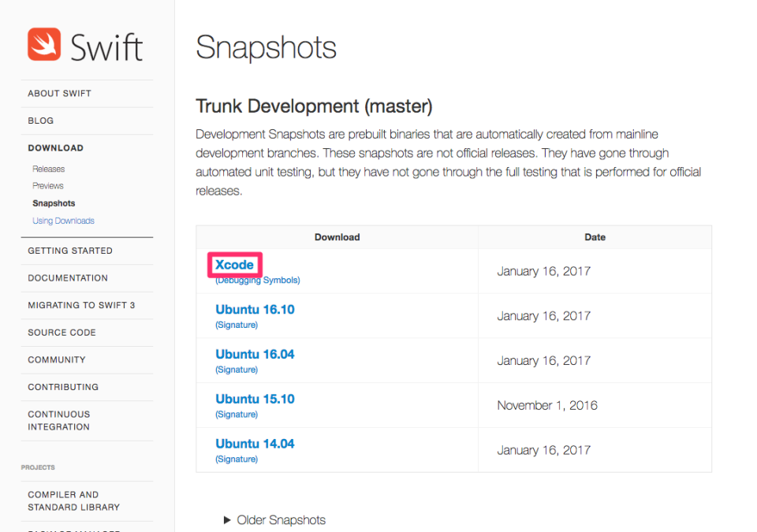
Task: Open the About Swift menu item
Action: point(59,93)
